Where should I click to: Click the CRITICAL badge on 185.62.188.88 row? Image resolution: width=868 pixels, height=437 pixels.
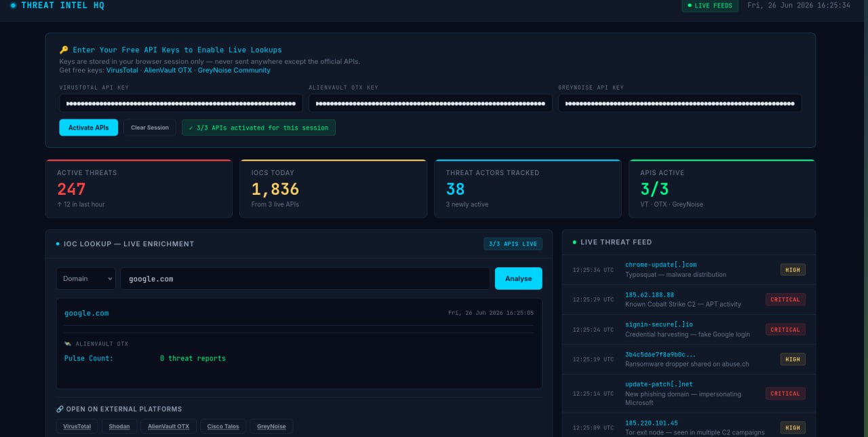[x=785, y=299]
